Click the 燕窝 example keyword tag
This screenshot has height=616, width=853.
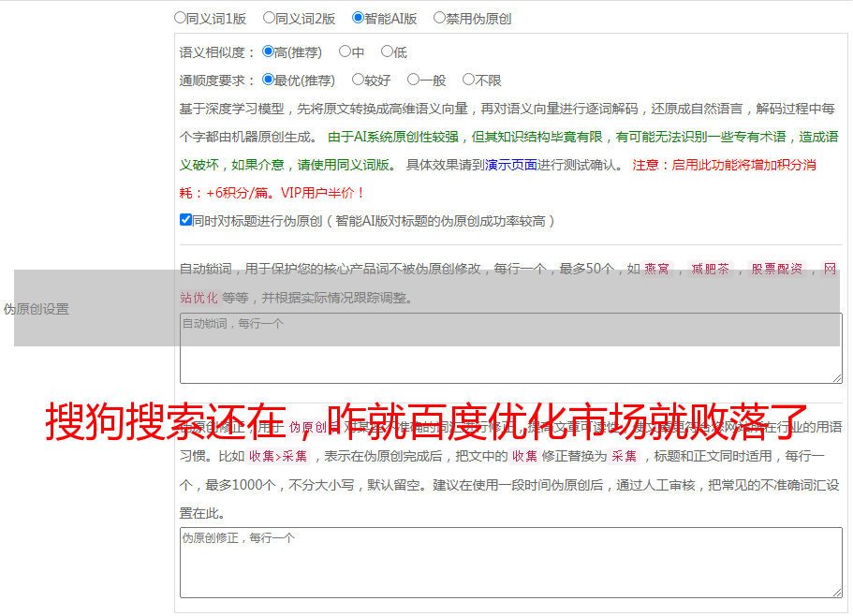657,270
